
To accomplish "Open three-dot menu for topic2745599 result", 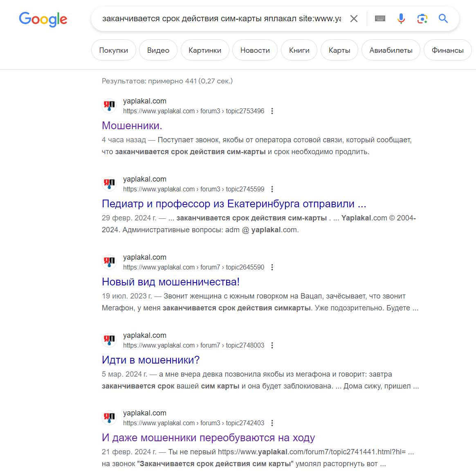I will pos(272,189).
